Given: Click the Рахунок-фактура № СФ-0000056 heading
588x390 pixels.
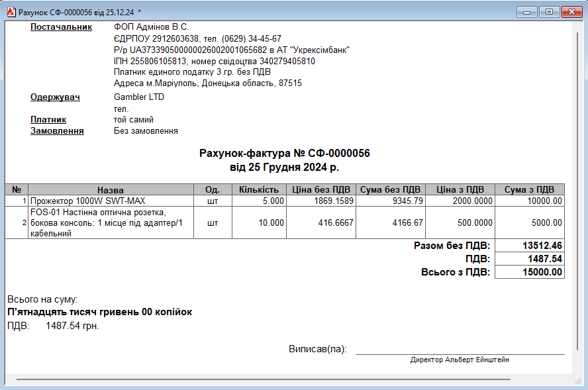Looking at the screenshot, I should click(x=284, y=154).
